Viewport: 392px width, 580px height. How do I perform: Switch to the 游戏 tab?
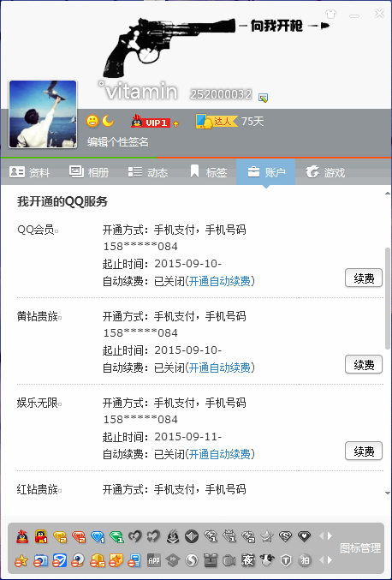click(x=325, y=172)
